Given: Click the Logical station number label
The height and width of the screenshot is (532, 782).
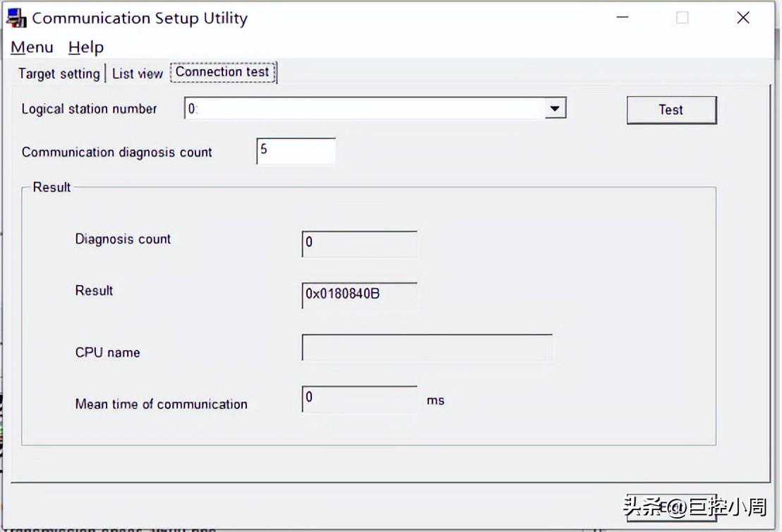Looking at the screenshot, I should coord(90,109).
